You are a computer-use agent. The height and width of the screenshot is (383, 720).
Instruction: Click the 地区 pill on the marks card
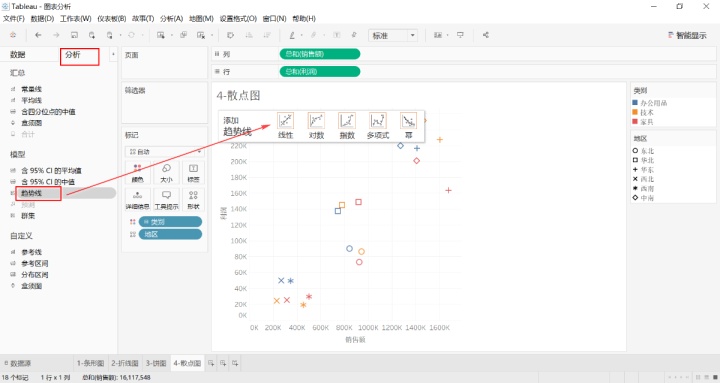point(170,234)
